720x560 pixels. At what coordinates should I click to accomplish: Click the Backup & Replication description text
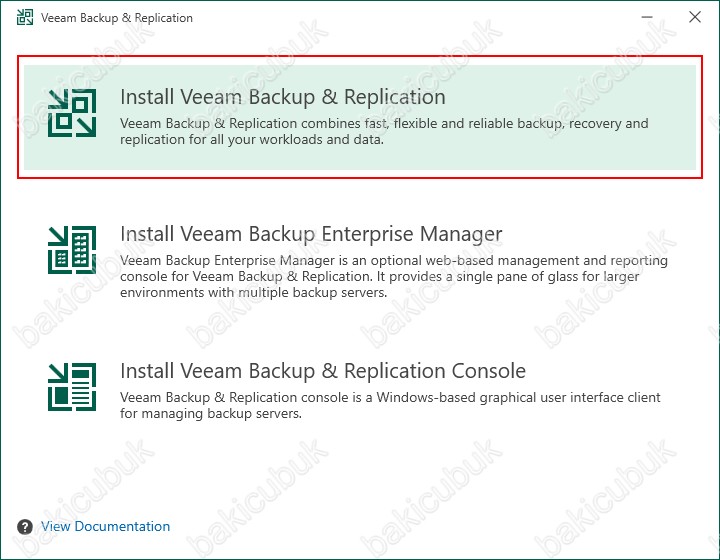point(384,131)
